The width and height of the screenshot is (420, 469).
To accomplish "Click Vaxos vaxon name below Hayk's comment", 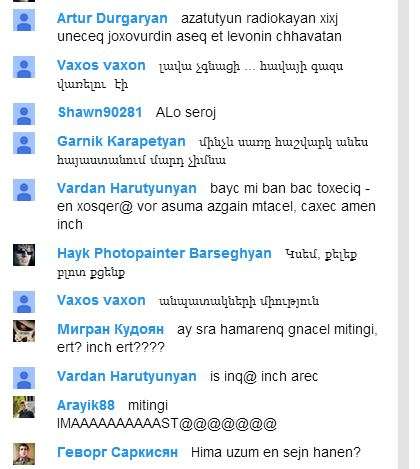I will click(x=101, y=300).
